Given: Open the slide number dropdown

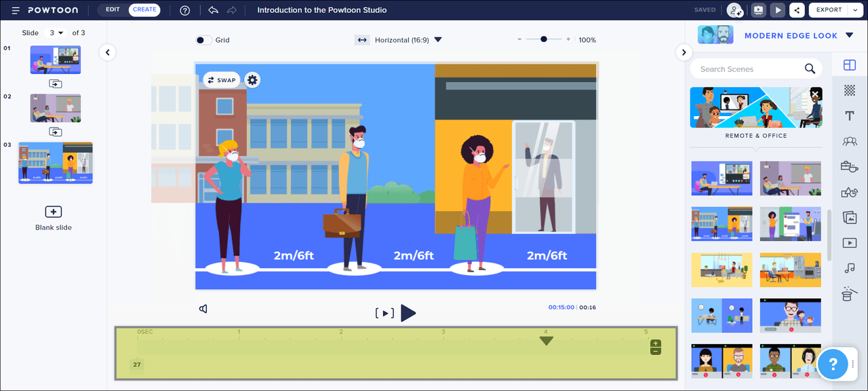Looking at the screenshot, I should pyautogui.click(x=56, y=33).
